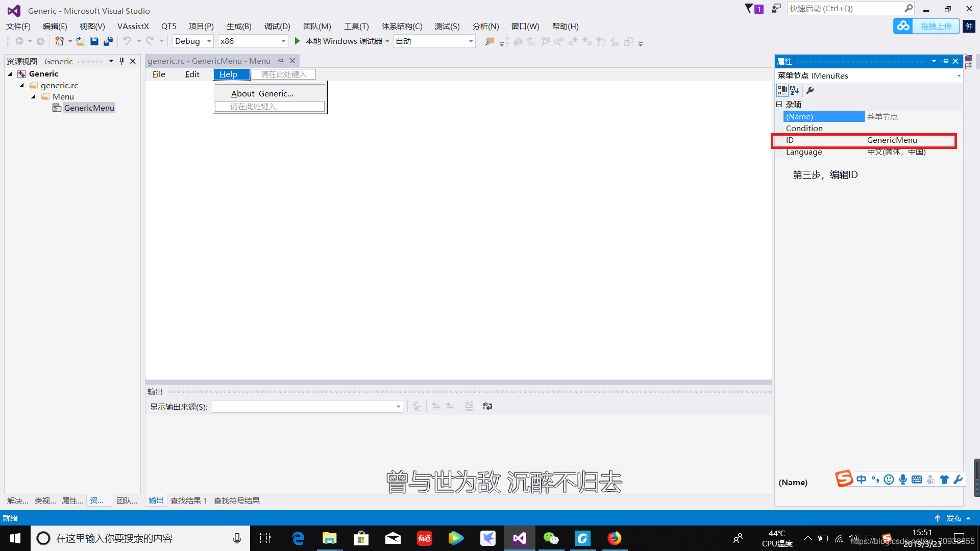Open the IMenuRes object selector dropdown
The height and width of the screenshot is (551, 980).
click(959, 76)
